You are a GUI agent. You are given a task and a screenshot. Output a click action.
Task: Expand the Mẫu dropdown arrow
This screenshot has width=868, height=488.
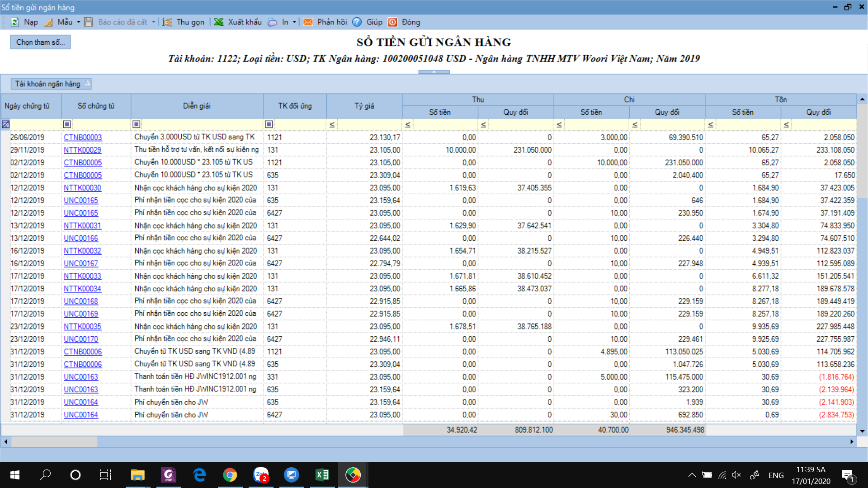(x=78, y=22)
